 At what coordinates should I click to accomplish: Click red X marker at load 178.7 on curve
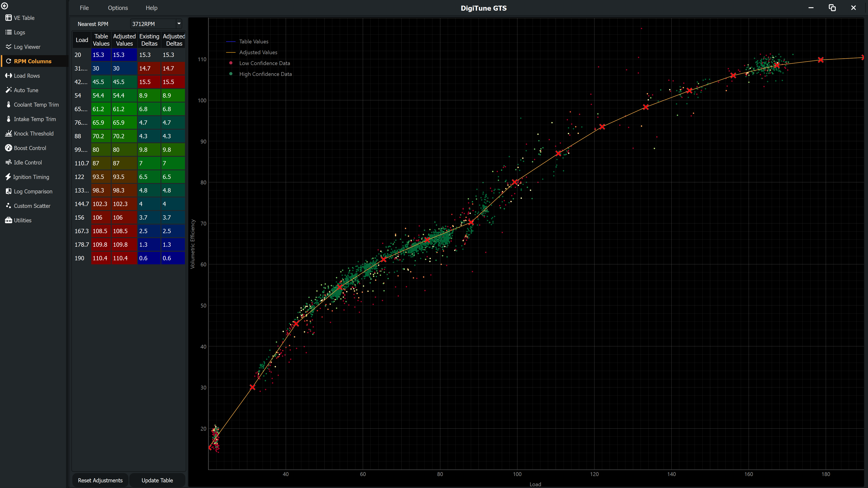tap(821, 60)
